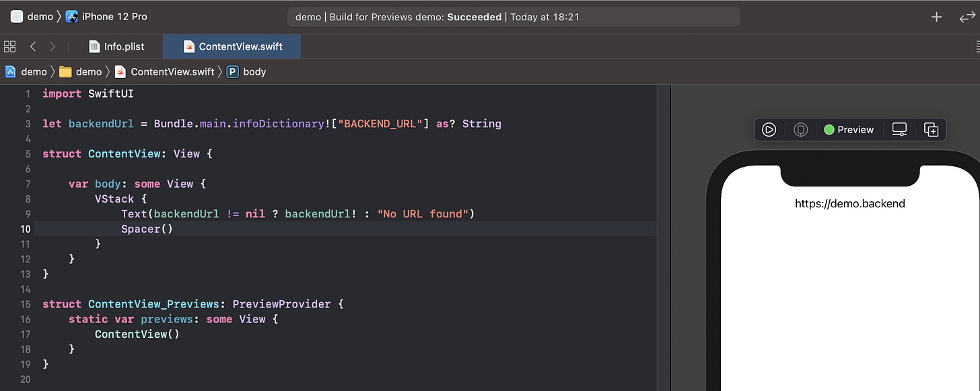Add a library item with plus button
Screen dimensions: 980x391
click(x=936, y=17)
